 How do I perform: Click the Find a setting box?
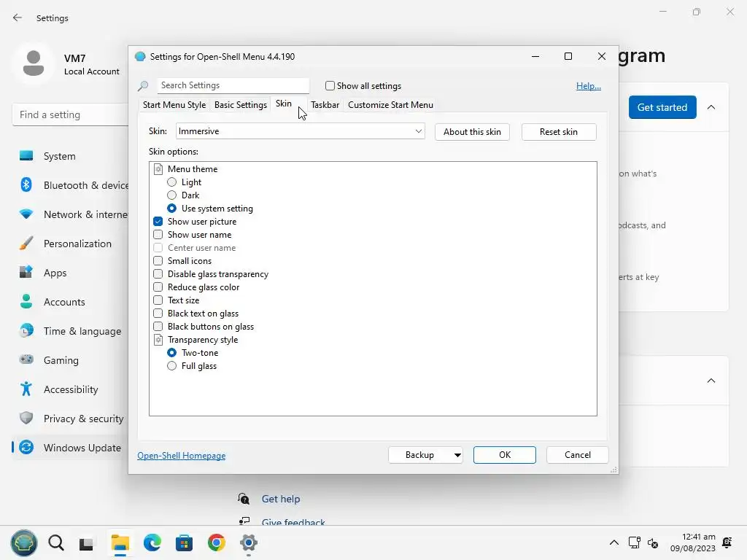(71, 114)
